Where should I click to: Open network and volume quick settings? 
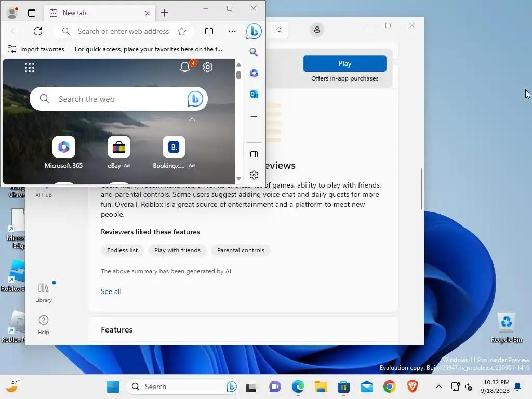462,387
